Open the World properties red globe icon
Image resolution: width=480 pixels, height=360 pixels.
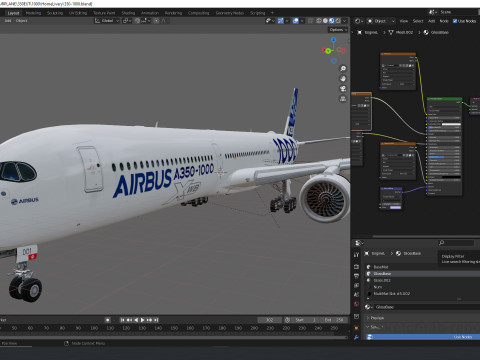356,304
